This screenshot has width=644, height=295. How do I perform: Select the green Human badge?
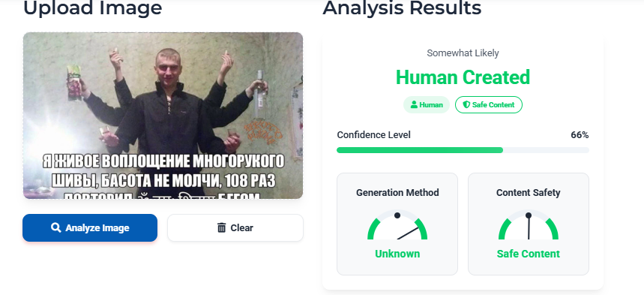(427, 105)
